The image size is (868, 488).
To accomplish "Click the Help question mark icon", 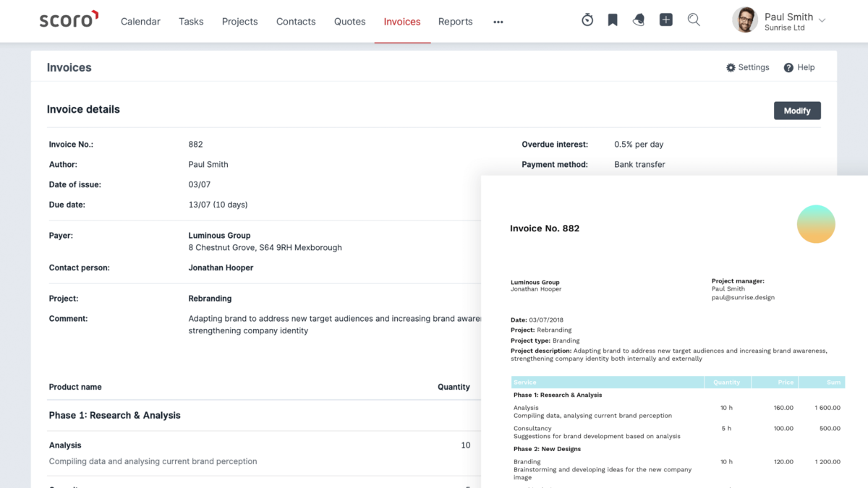I will pyautogui.click(x=788, y=67).
